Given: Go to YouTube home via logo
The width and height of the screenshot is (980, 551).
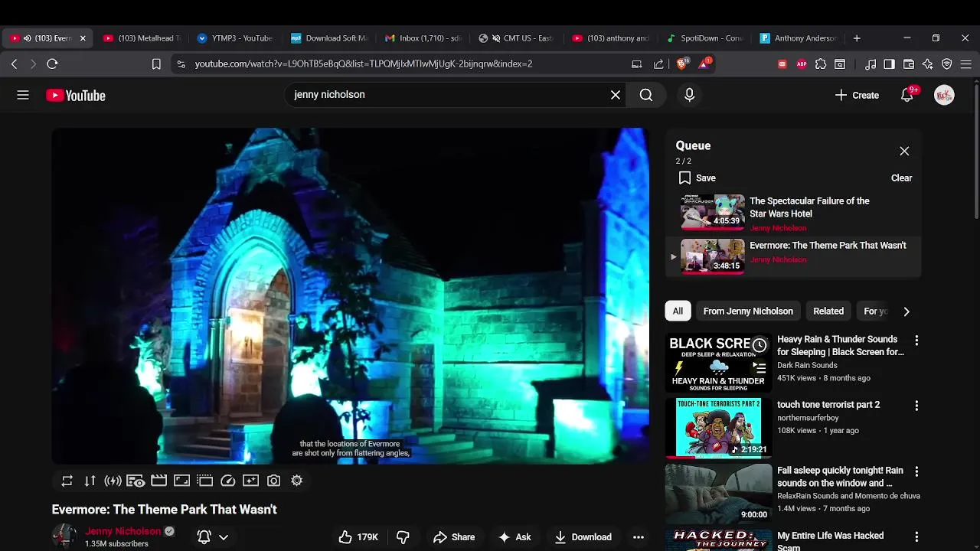Looking at the screenshot, I should (x=76, y=96).
